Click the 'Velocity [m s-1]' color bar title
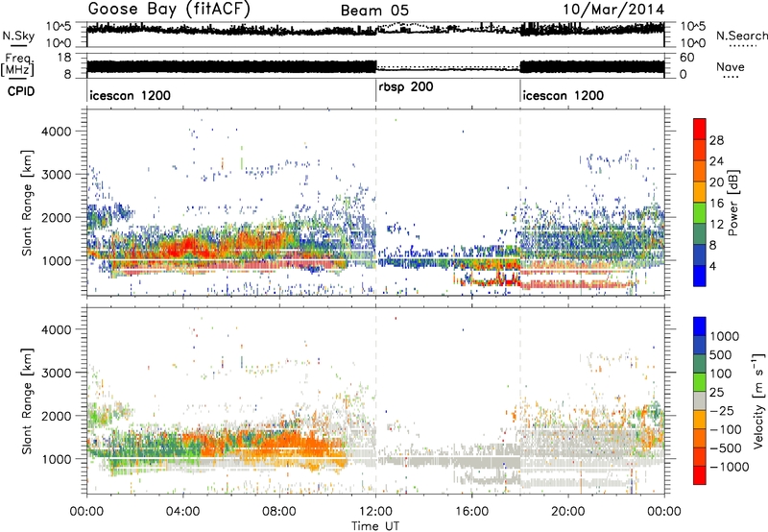This screenshot has width=768, height=532. (x=758, y=400)
